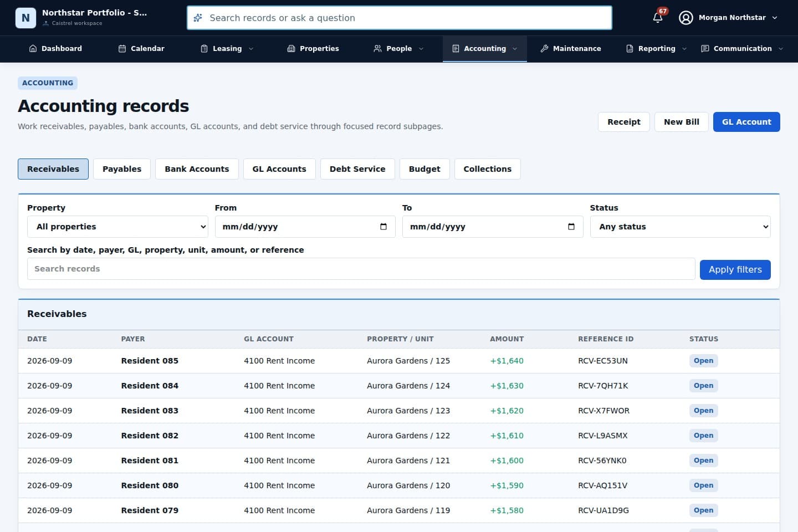Click amount +$1,600

pyautogui.click(x=507, y=461)
